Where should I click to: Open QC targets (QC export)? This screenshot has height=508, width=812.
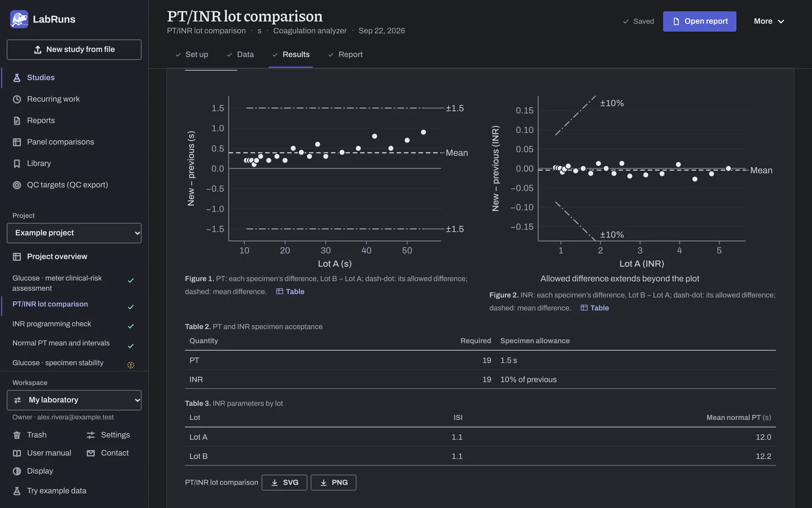pyautogui.click(x=74, y=185)
